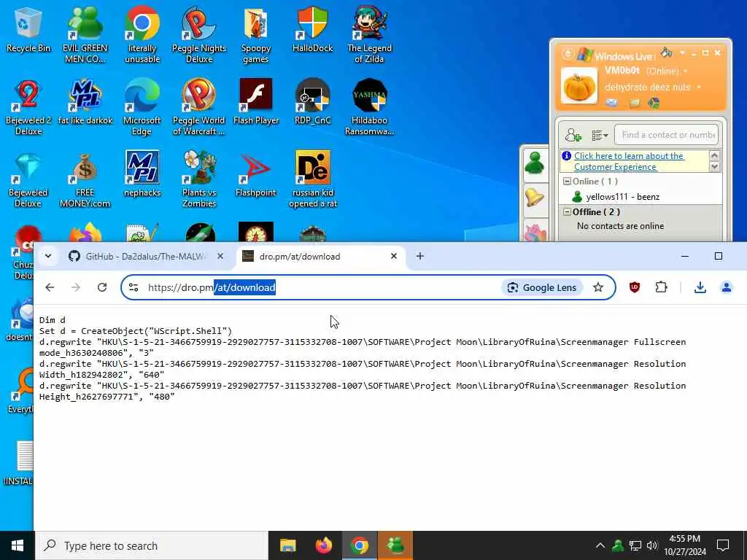Open Firefox from the taskbar
Viewport: 747px width, 560px height.
pyautogui.click(x=324, y=545)
